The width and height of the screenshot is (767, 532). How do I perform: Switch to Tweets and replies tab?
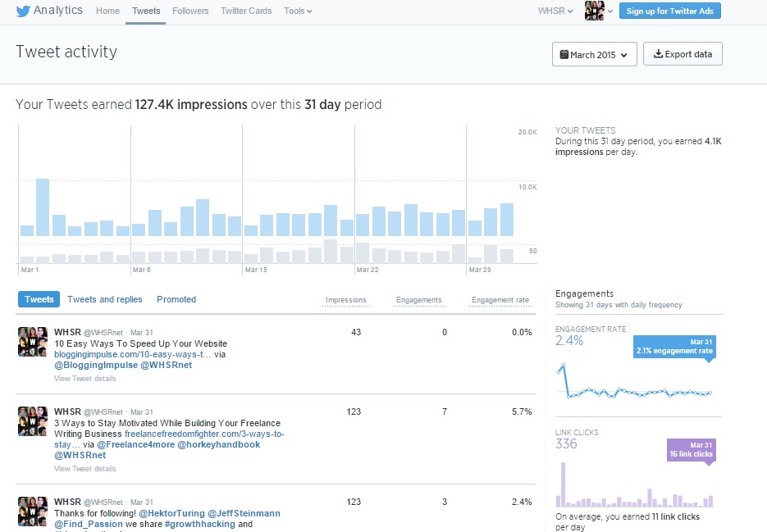point(104,299)
